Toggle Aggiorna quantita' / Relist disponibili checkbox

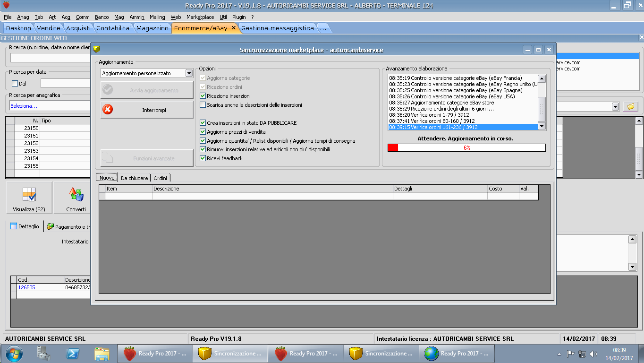pos(203,141)
